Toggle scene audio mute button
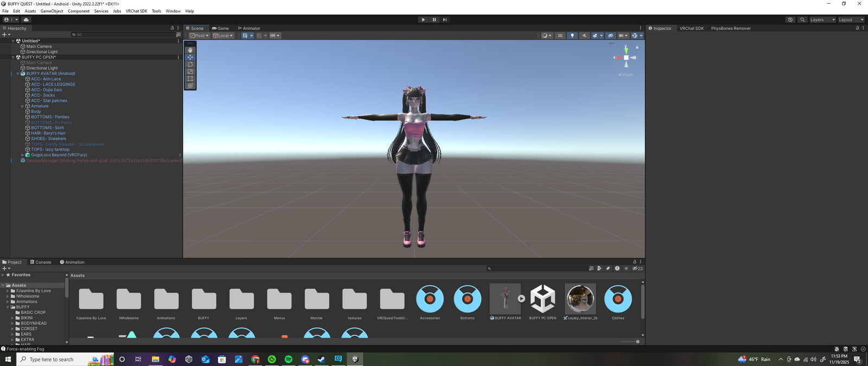Image resolution: width=868 pixels, height=366 pixels. click(584, 36)
